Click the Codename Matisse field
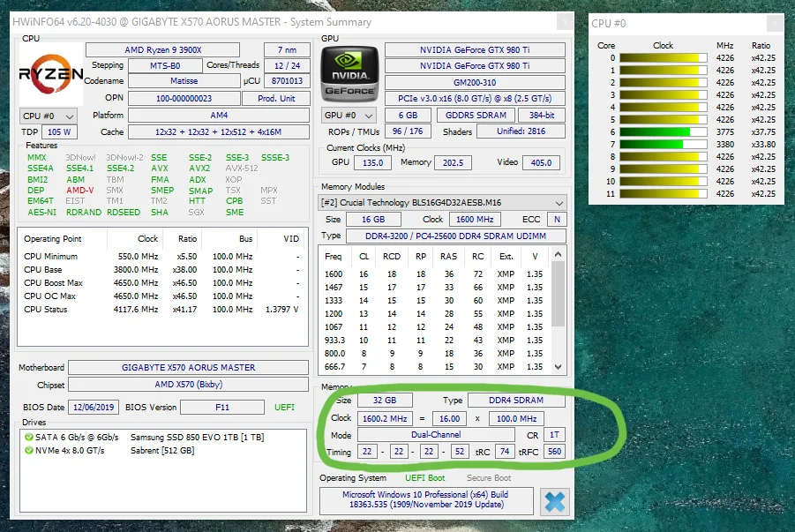This screenshot has width=795, height=532. [184, 81]
